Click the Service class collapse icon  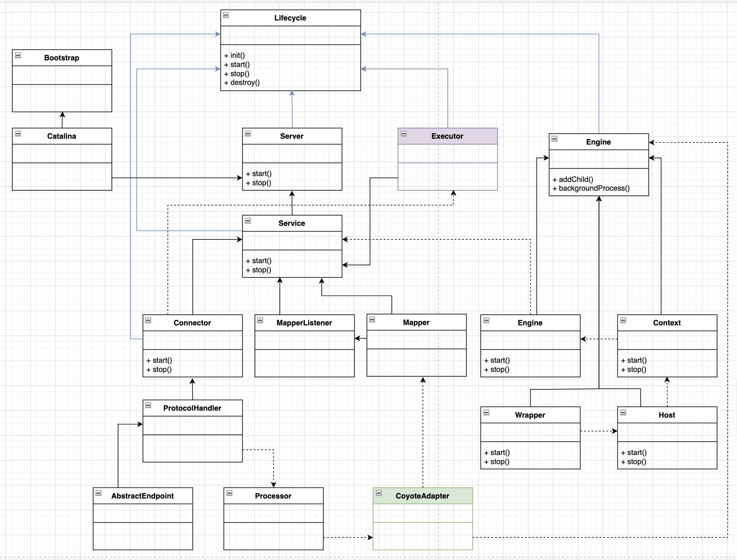[x=248, y=221]
